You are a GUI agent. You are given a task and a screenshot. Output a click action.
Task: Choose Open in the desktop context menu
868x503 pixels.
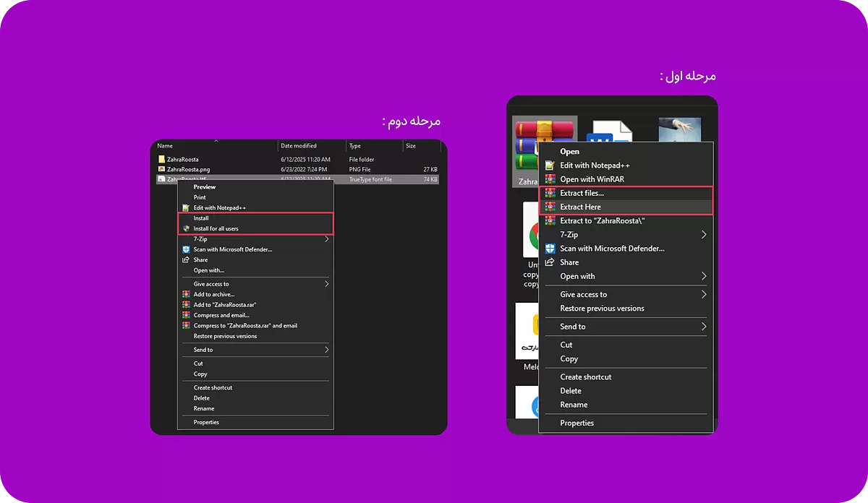tap(570, 152)
